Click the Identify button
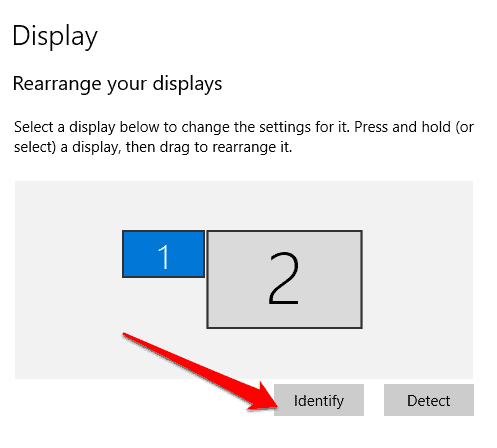This screenshot has width=497, height=448. [319, 400]
